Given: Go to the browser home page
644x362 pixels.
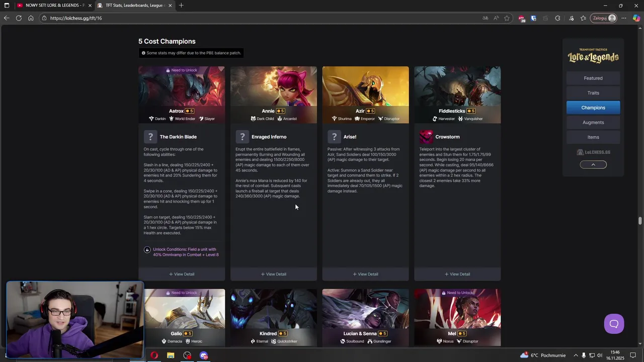Looking at the screenshot, I should [31, 18].
